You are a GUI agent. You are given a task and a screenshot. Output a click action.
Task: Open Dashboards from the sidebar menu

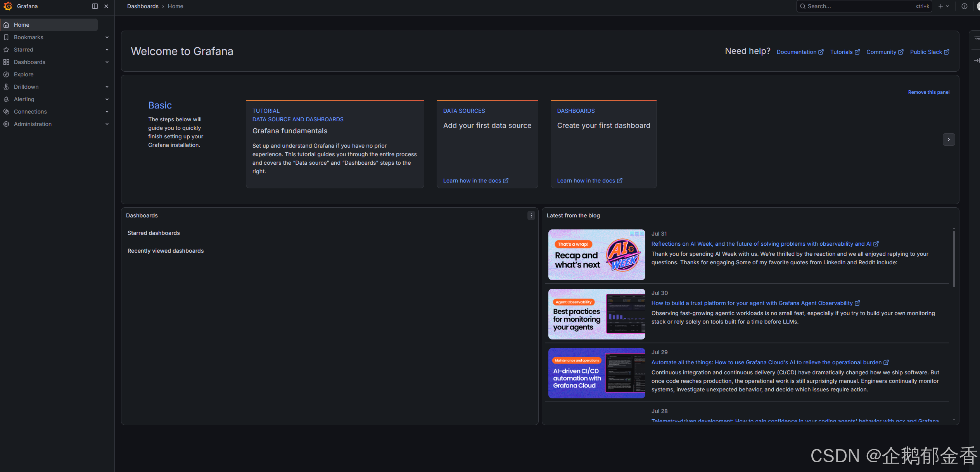pyautogui.click(x=29, y=62)
